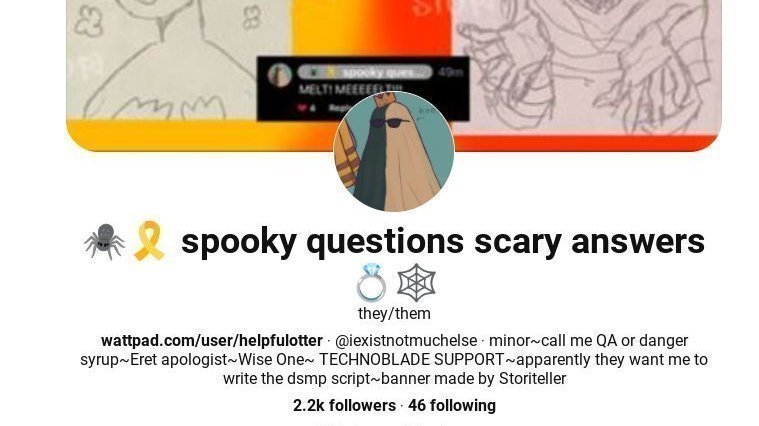Screen dimensions: 759x426
Task: Click the Reply text in the banner comment
Action: click(337, 108)
